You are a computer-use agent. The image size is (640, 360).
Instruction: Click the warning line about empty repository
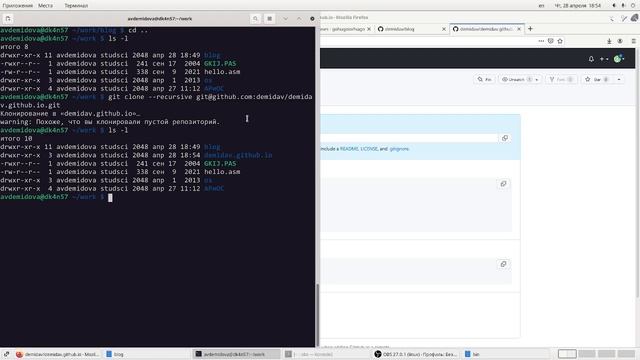pos(110,122)
